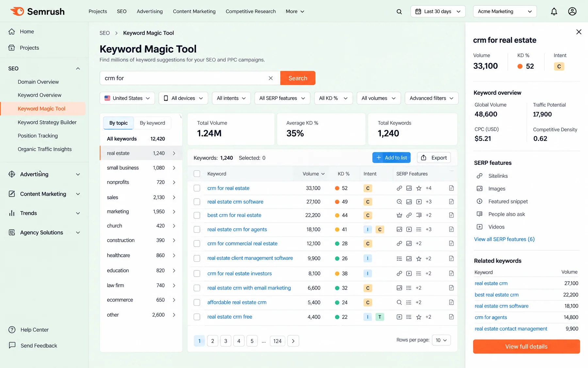Click the video icon in real estate crm software row
588x368 pixels.
(419, 202)
